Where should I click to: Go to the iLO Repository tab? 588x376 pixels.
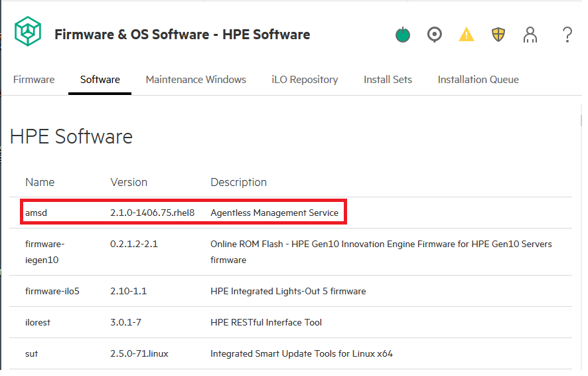[x=305, y=80]
